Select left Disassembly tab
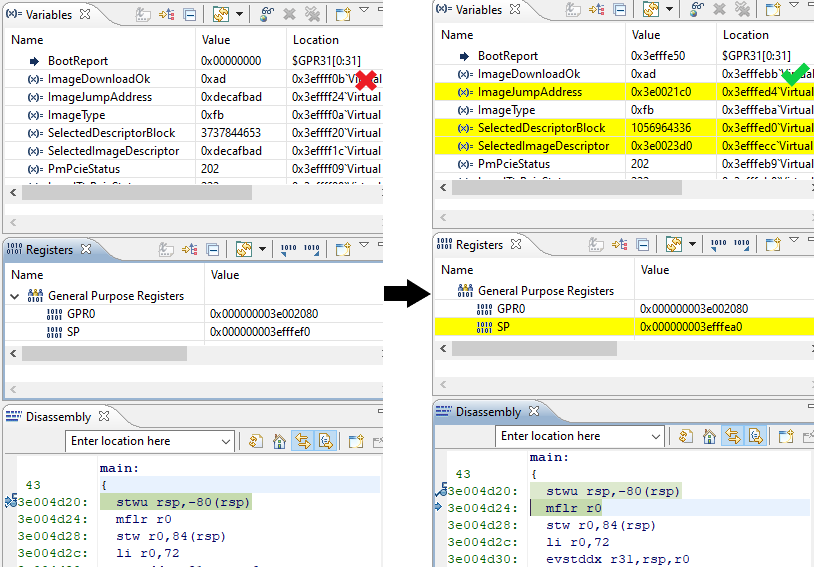817x567 pixels. [57, 417]
